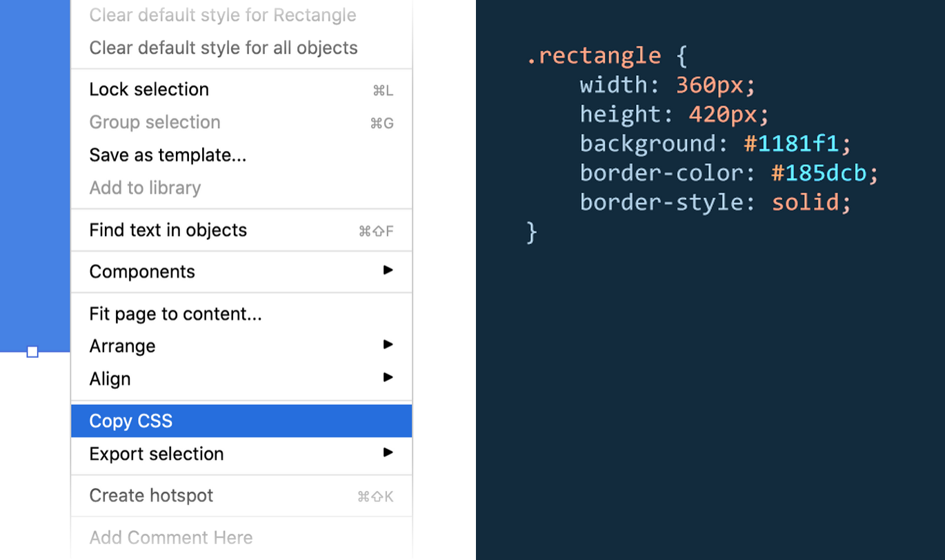The image size is (945, 560).
Task: Select Lock selection from the menu
Action: point(148,89)
